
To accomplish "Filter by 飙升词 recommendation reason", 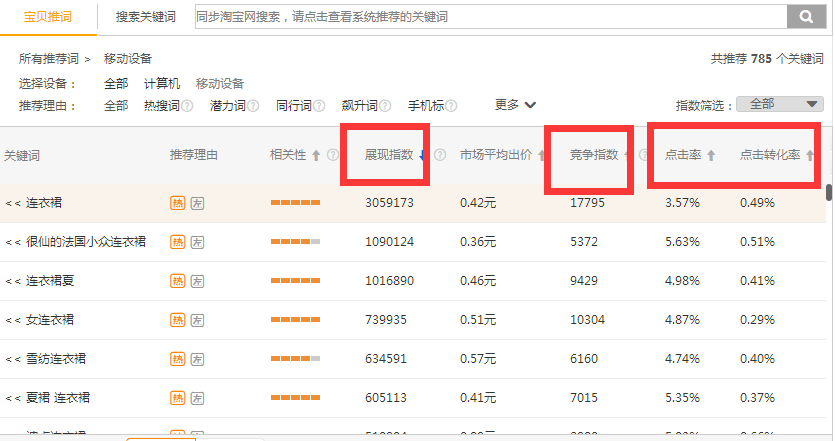I will (x=359, y=106).
